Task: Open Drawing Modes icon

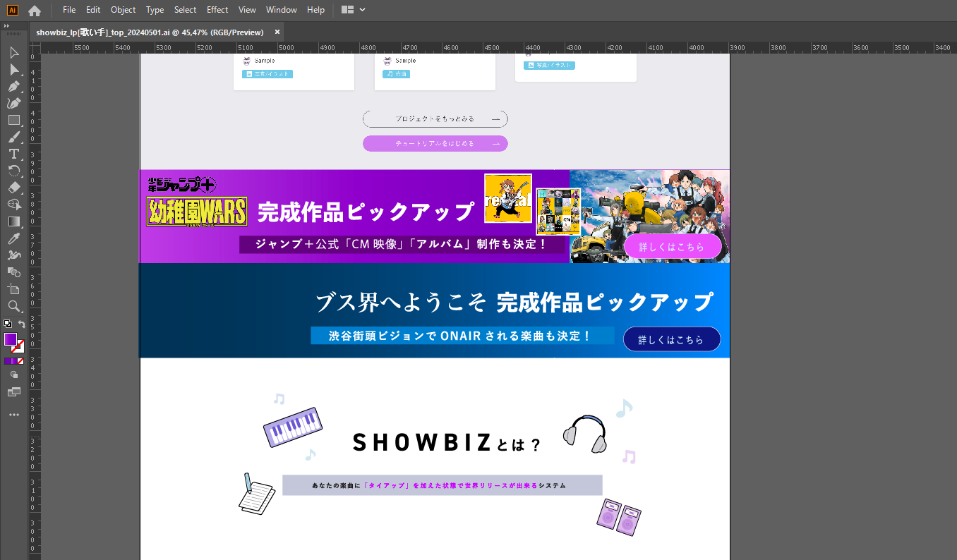Action: 14,375
